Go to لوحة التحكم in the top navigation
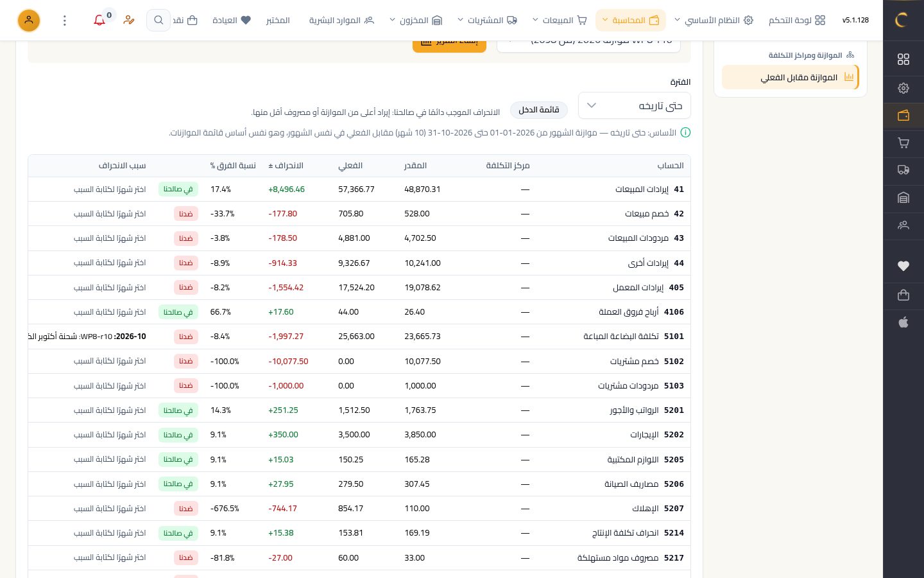This screenshot has height=578, width=924. click(797, 21)
